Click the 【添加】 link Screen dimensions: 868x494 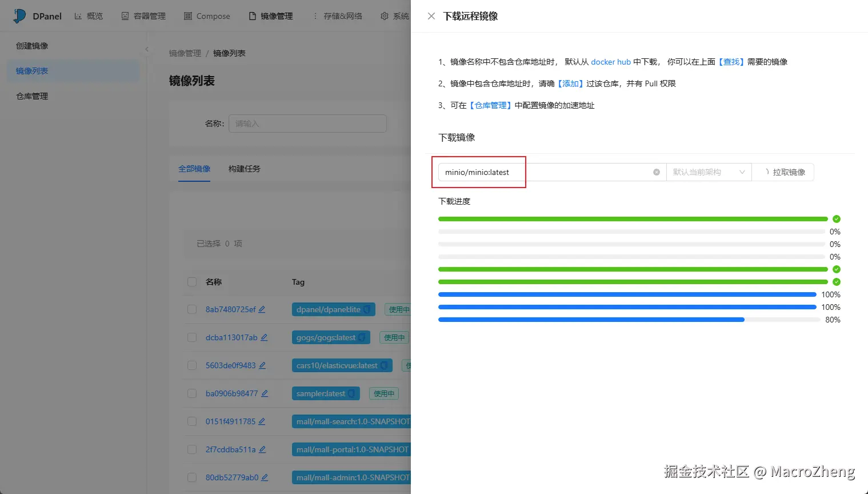tap(570, 83)
